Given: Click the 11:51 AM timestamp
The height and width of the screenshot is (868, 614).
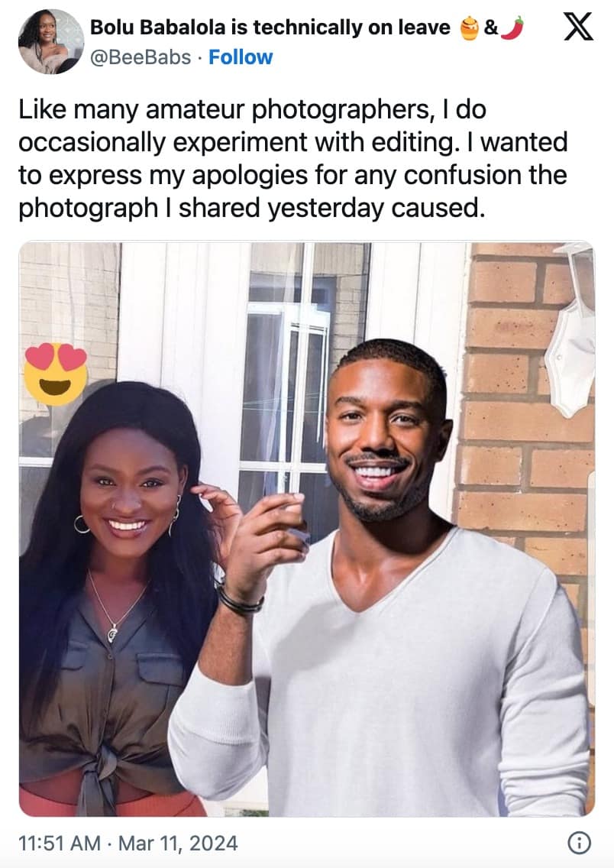Looking at the screenshot, I should click(60, 843).
